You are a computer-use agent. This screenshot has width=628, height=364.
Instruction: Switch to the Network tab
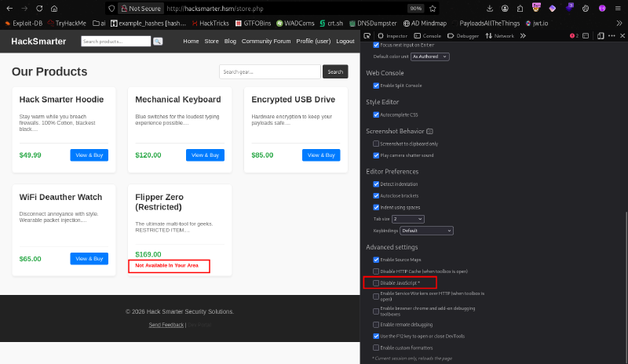click(x=499, y=35)
